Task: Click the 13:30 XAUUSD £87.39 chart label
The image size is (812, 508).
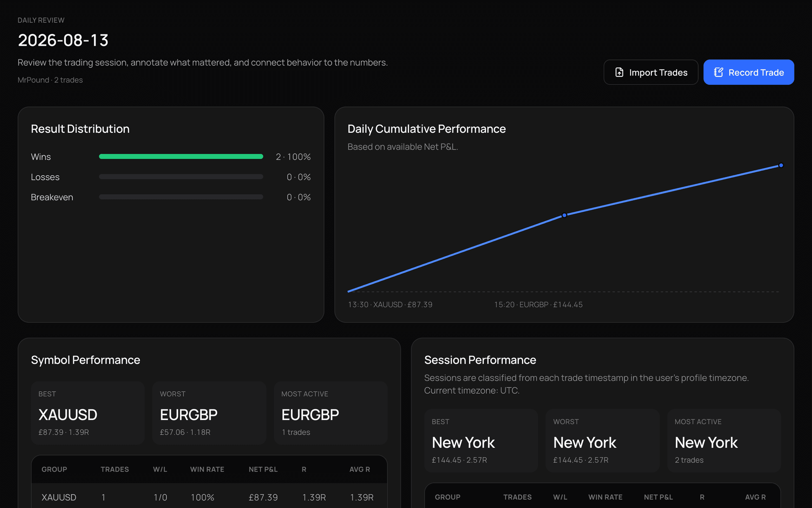Action: point(390,305)
